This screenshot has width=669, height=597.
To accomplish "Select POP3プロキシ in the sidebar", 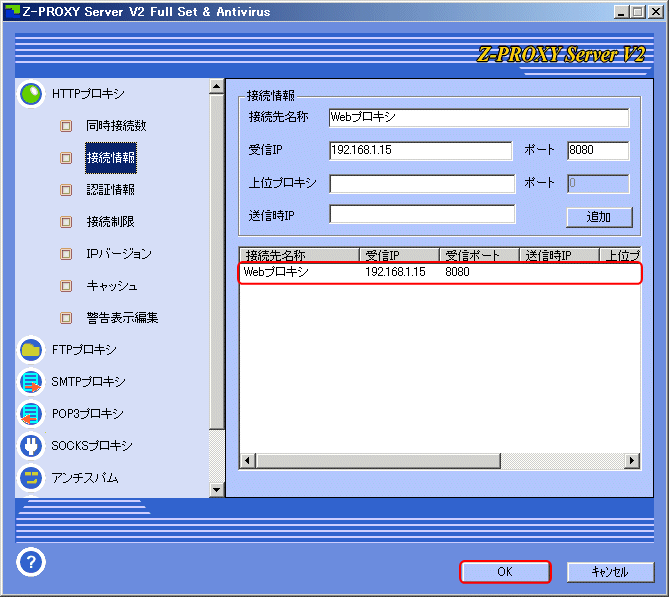I will (87, 414).
